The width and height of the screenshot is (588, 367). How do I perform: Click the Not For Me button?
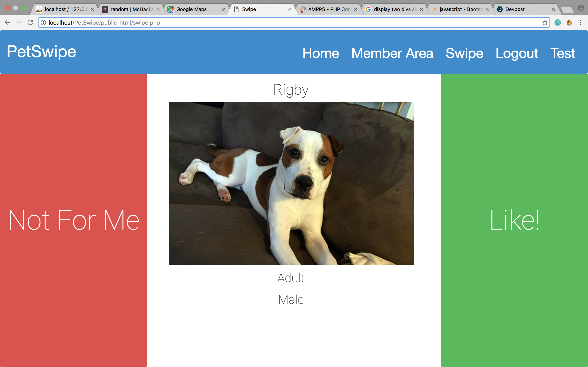pyautogui.click(x=73, y=220)
